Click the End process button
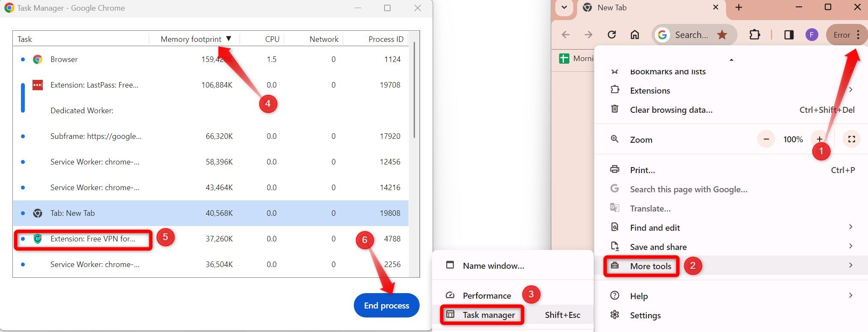The image size is (868, 332). [386, 305]
